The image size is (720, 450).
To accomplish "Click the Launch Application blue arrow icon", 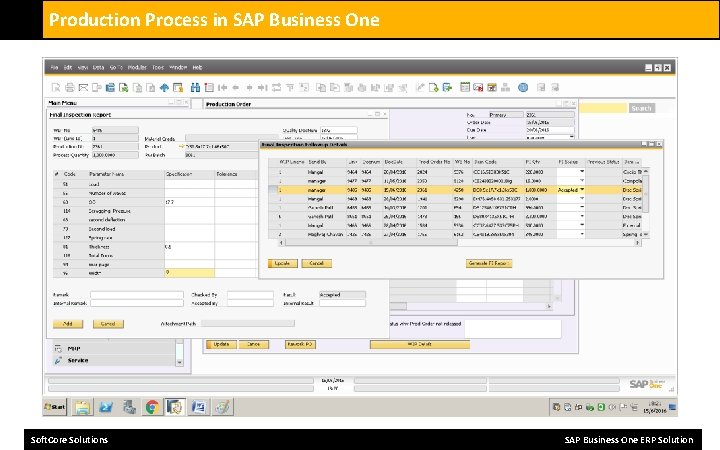I will pos(164,87).
